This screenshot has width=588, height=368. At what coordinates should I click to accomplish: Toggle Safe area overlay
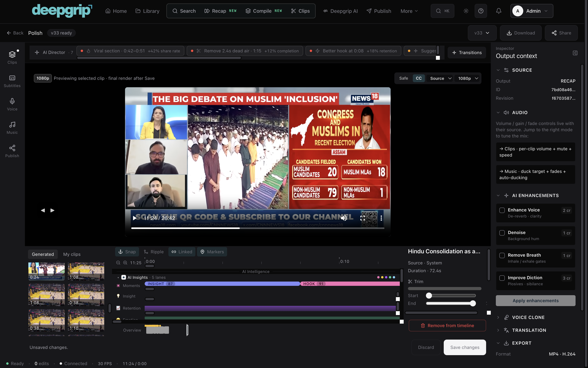coord(404,78)
